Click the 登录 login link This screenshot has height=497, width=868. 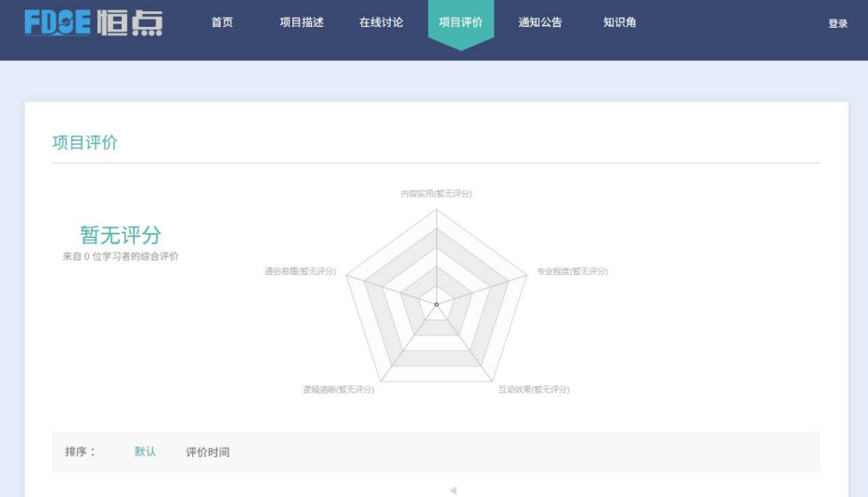[x=837, y=23]
